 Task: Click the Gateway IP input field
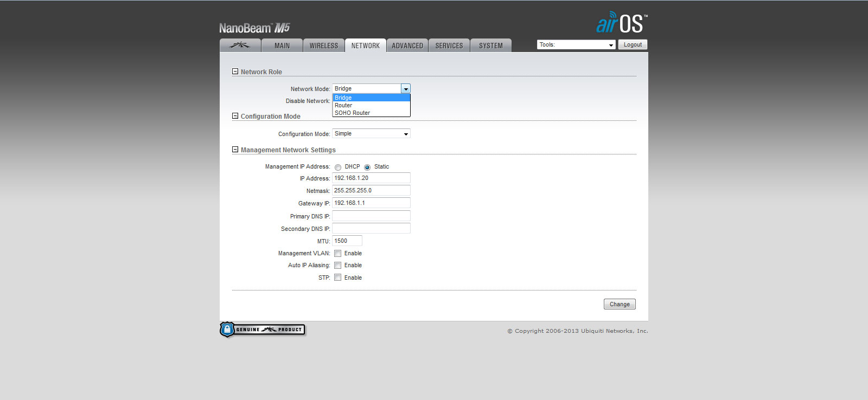click(371, 203)
